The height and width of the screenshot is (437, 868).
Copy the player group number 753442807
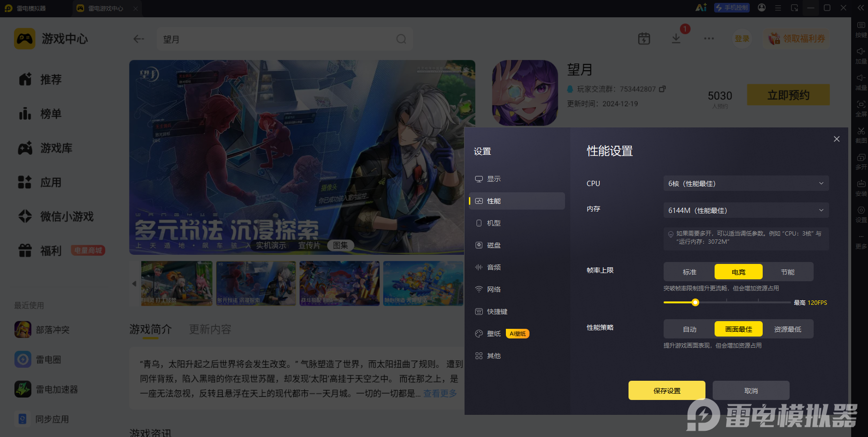pyautogui.click(x=662, y=89)
